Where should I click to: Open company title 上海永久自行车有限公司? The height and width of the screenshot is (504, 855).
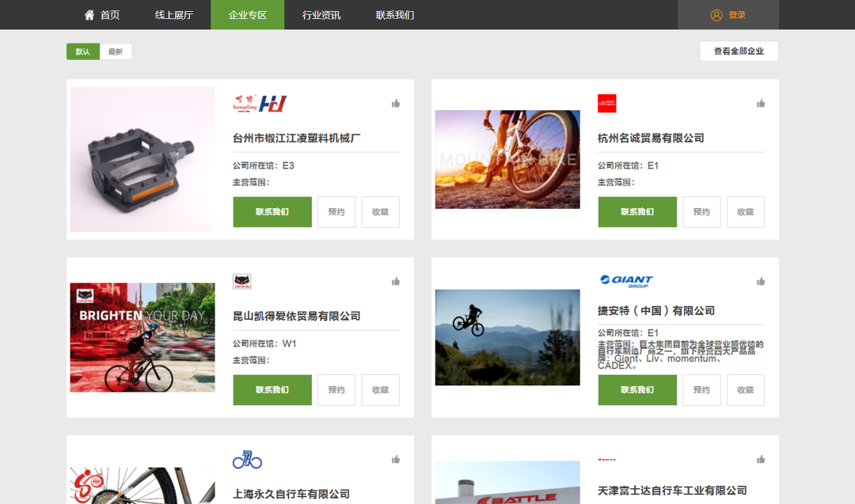pyautogui.click(x=291, y=495)
